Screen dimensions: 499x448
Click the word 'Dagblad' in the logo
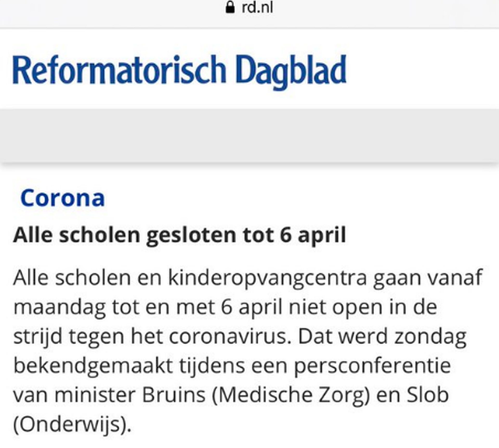coord(291,70)
